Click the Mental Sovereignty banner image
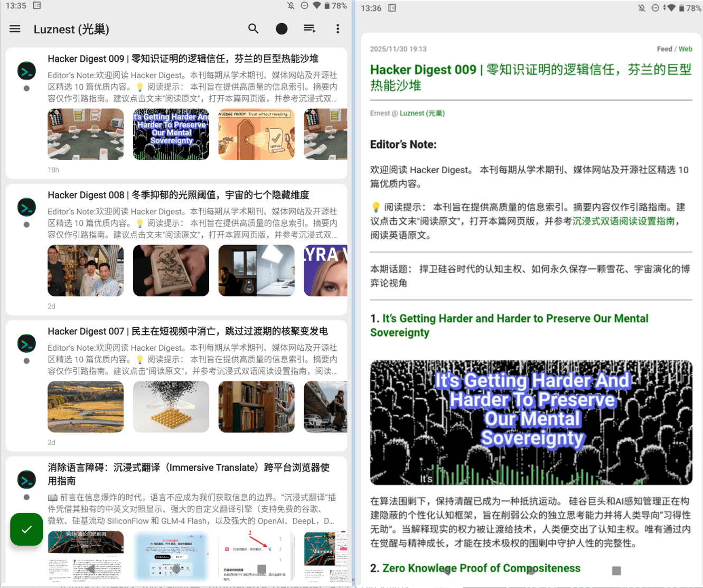Image resolution: width=703 pixels, height=588 pixels. click(531, 422)
